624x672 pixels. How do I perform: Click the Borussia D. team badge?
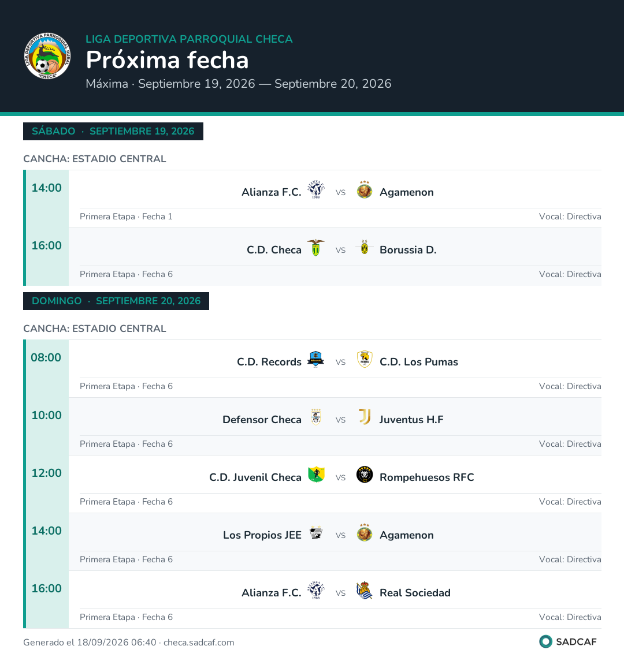[x=365, y=247]
